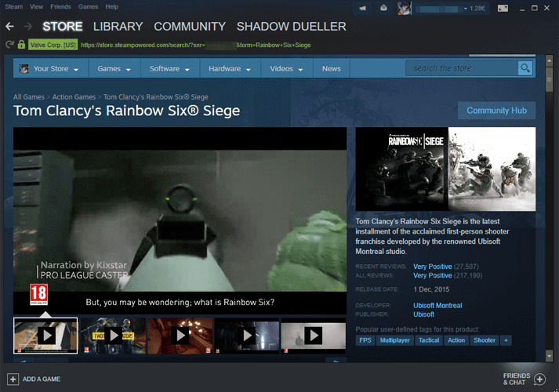Screen dimensions: 559x392
Task: Open the News store link
Action: pos(331,68)
